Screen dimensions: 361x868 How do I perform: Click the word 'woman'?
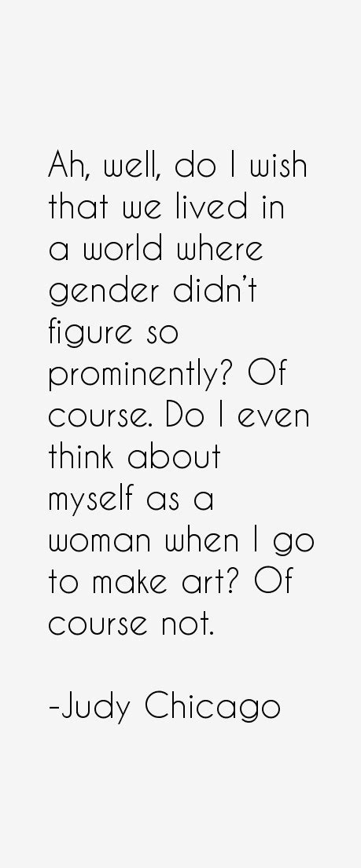coord(100,543)
